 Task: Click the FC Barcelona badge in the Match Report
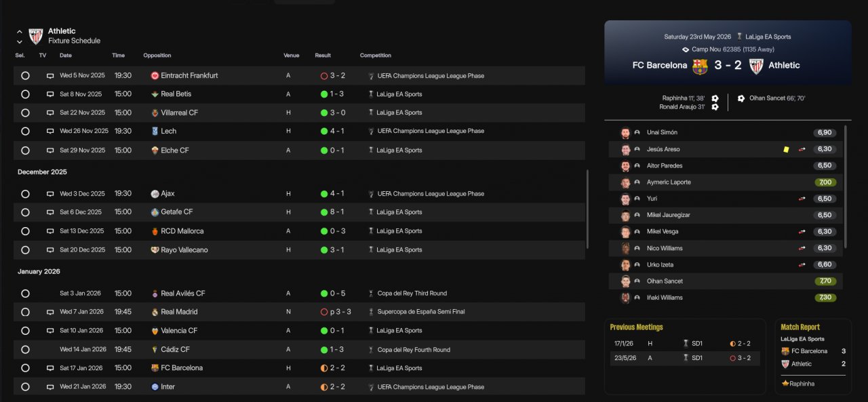tap(785, 351)
